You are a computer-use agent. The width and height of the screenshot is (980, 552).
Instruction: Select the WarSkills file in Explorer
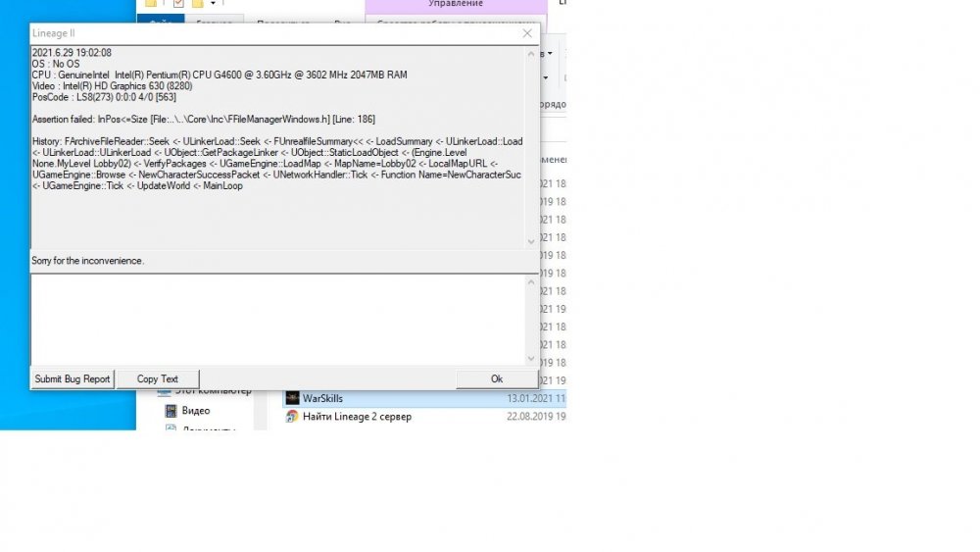[x=322, y=399]
